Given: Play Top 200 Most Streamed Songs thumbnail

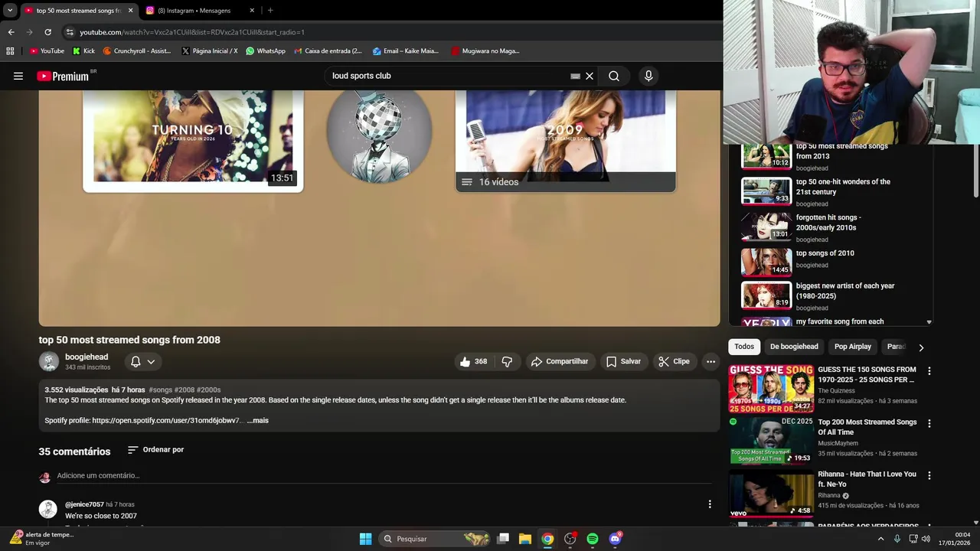Looking at the screenshot, I should [771, 441].
